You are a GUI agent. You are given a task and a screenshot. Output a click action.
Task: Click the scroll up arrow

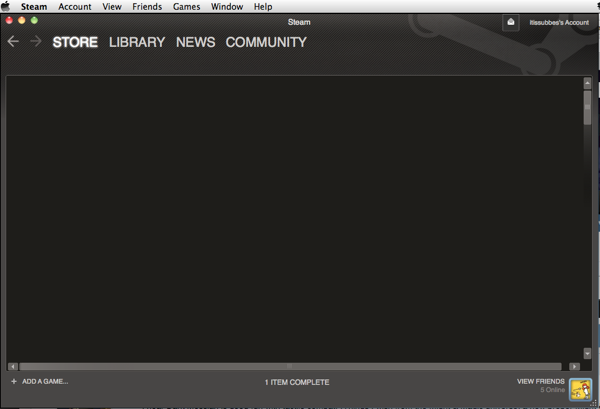(x=587, y=83)
